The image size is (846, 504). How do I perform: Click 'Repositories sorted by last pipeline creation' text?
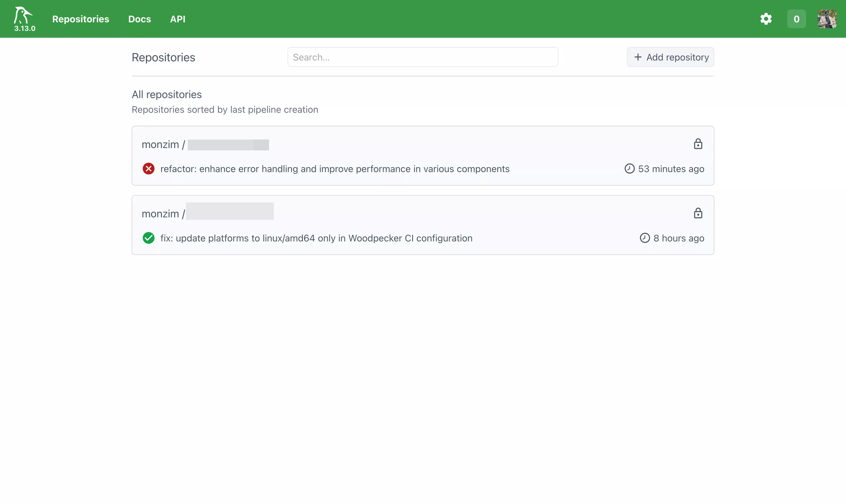[x=225, y=110]
